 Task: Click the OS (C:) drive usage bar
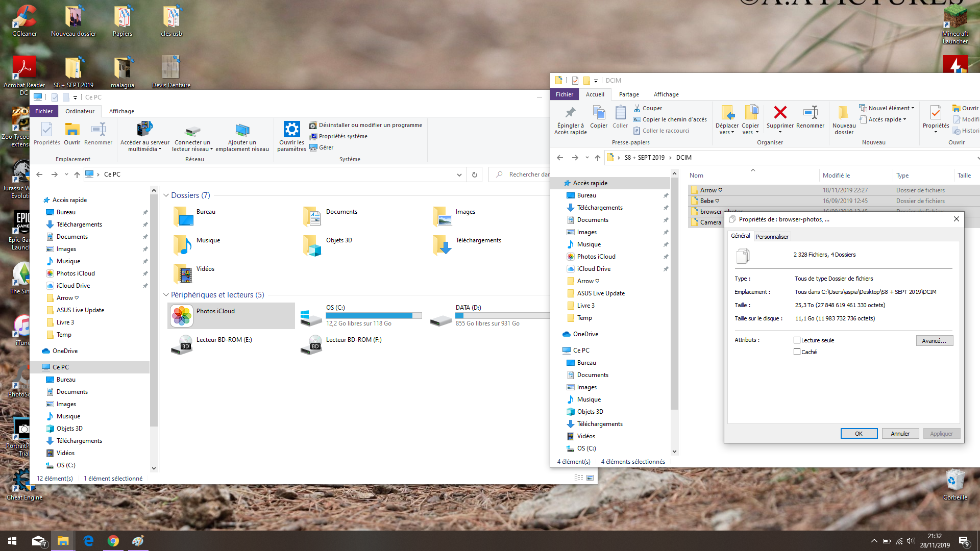tap(374, 316)
